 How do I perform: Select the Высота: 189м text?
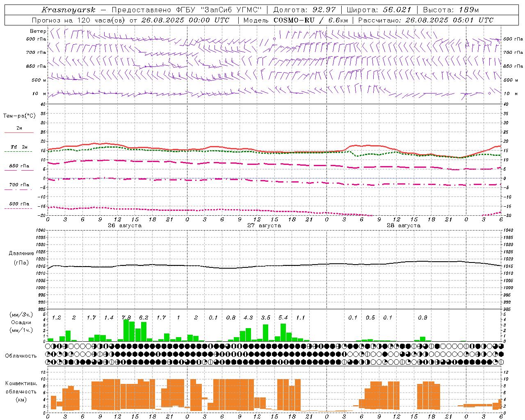[451, 10]
